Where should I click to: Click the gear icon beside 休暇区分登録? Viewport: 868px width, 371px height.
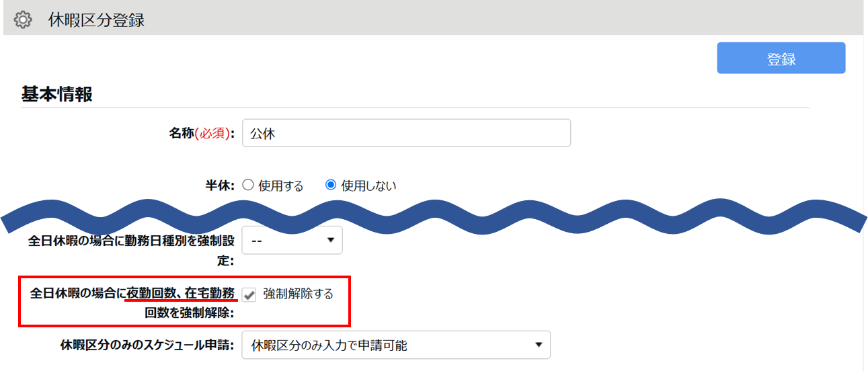pos(23,20)
